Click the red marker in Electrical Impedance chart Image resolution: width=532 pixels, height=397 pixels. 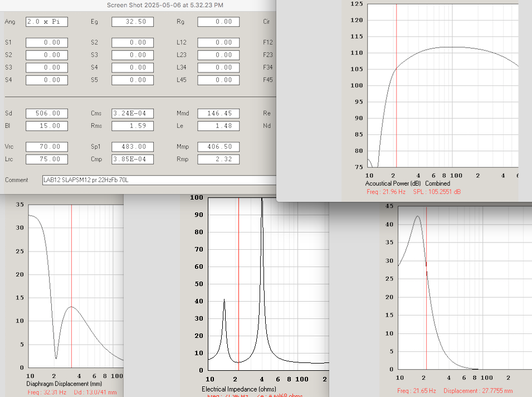(x=238, y=284)
